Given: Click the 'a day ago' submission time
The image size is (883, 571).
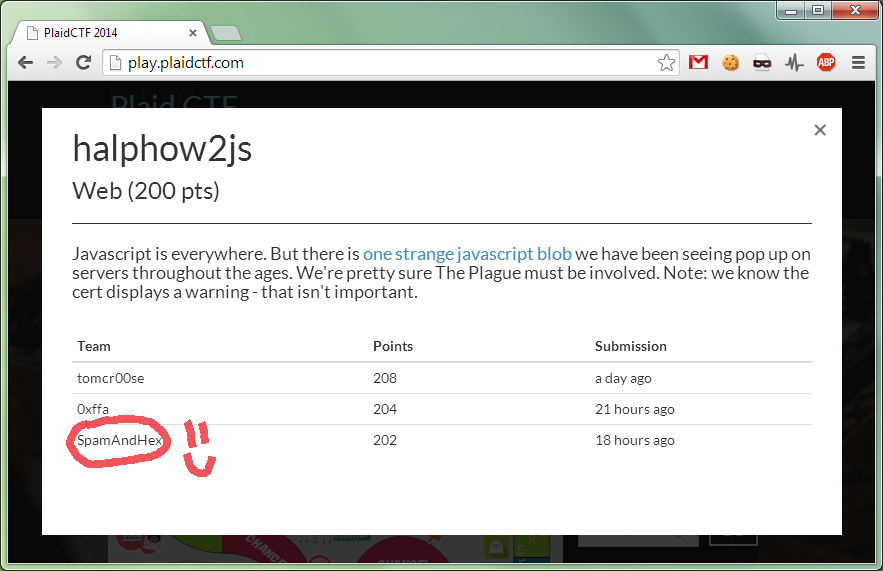Looking at the screenshot, I should pyautogui.click(x=623, y=378).
